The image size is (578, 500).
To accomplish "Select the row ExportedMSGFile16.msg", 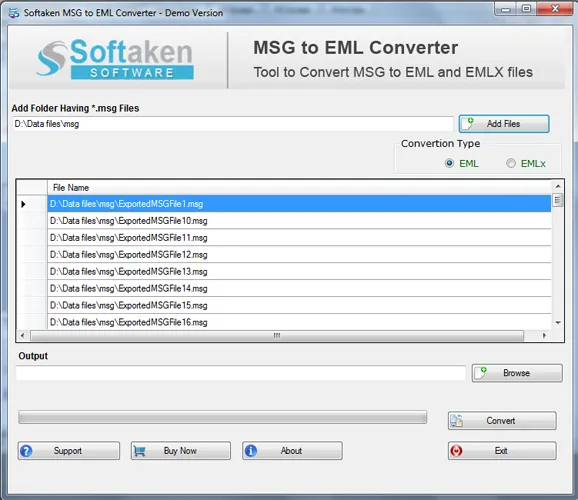I will tap(299, 322).
